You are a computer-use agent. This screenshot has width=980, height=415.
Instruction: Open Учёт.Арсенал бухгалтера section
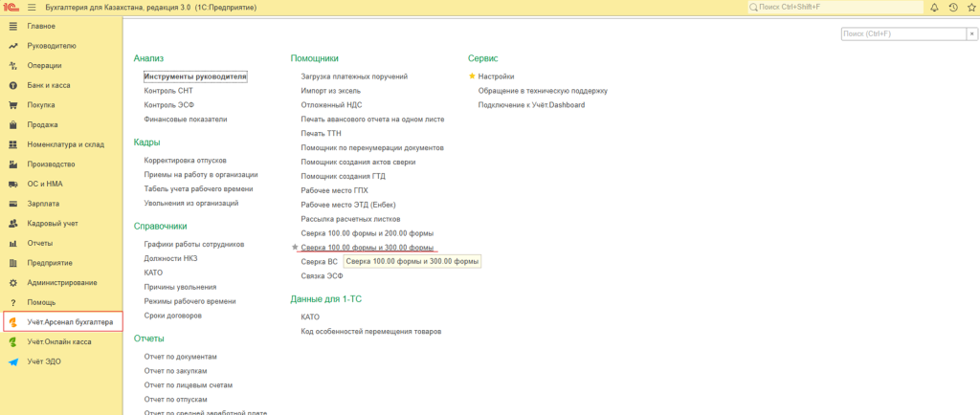tap(70, 322)
